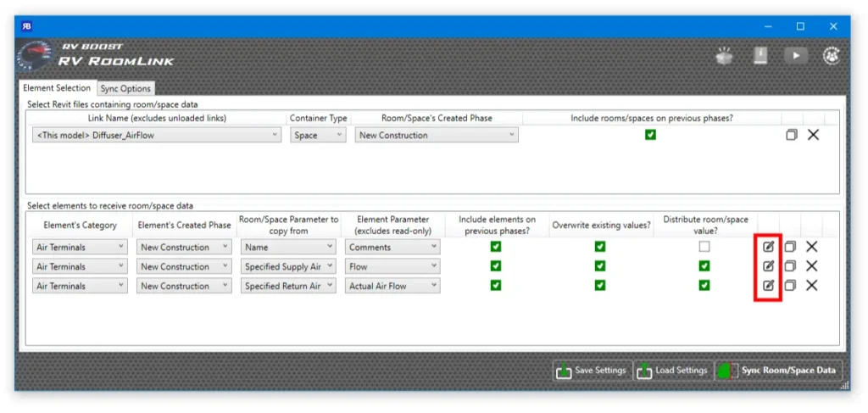
Task: Toggle overwrite existing values for Actual Air Flow row
Action: pos(600,286)
